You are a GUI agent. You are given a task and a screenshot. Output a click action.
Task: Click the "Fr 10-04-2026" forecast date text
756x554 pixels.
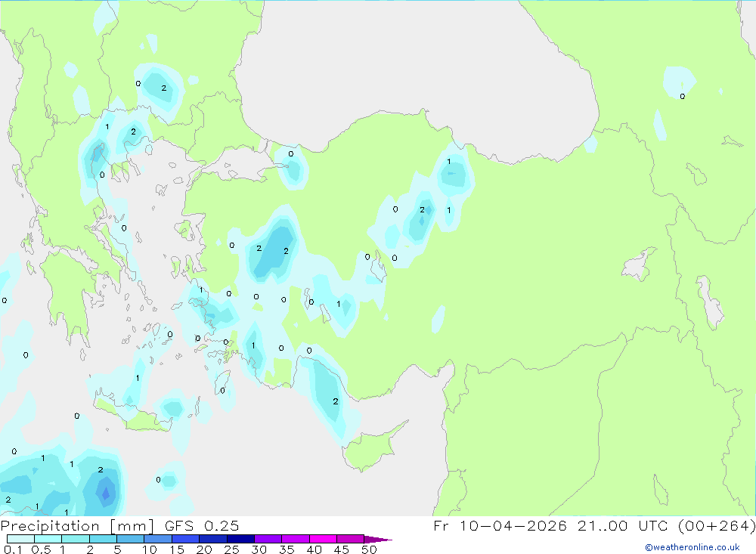click(500, 525)
